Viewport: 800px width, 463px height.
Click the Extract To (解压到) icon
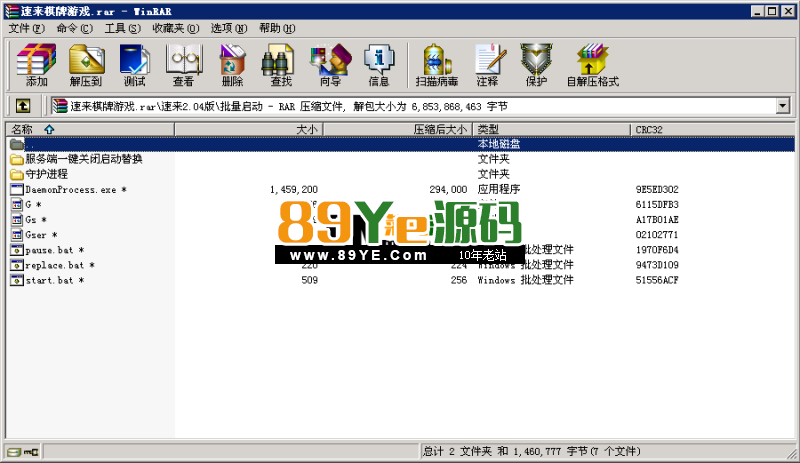pyautogui.click(x=86, y=65)
